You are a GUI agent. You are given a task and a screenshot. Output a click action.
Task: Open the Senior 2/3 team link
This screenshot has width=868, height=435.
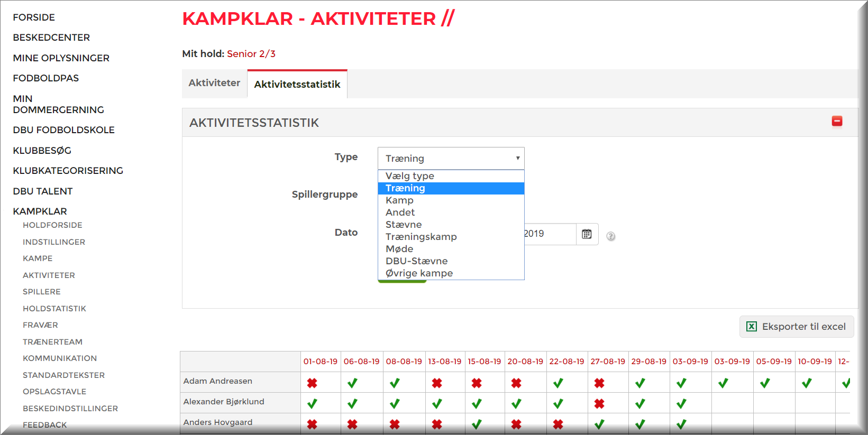tap(251, 54)
